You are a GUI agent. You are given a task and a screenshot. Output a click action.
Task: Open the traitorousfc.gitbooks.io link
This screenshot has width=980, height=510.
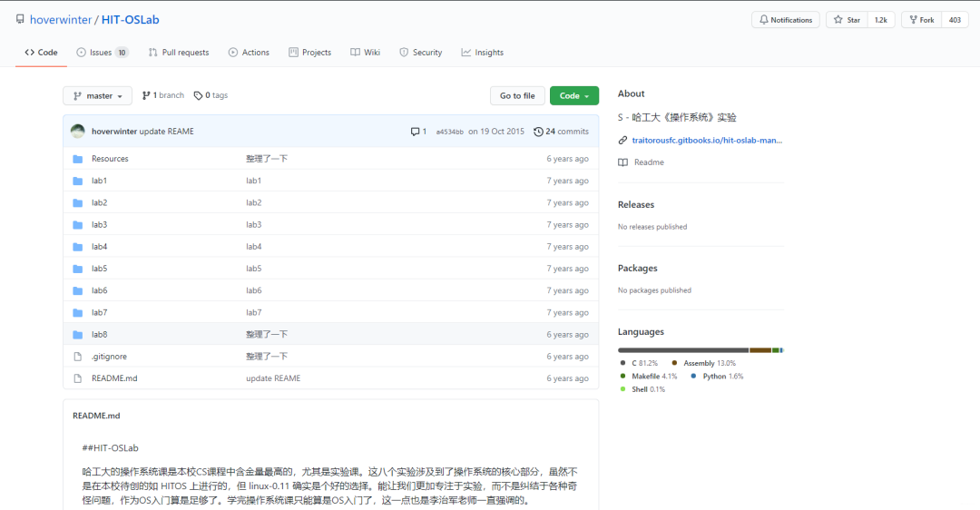[707, 140]
